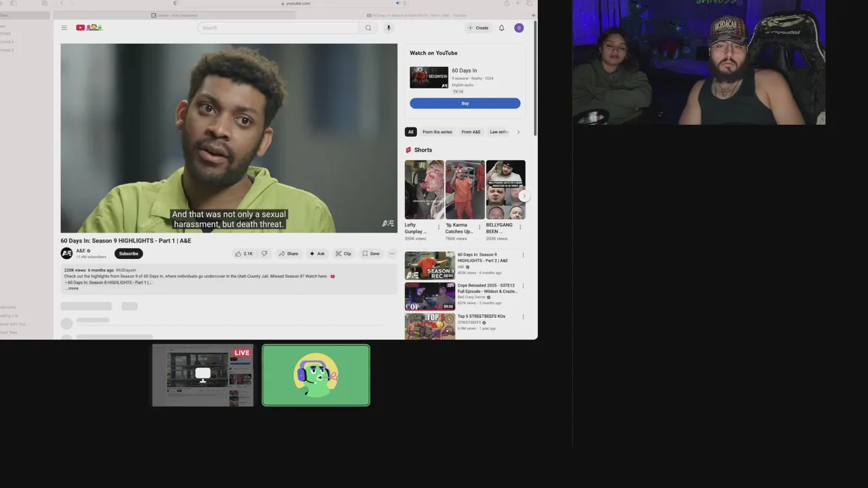The width and height of the screenshot is (868, 488).
Task: Click the Top 5 STREETBEEFS KOs title
Action: (x=481, y=317)
